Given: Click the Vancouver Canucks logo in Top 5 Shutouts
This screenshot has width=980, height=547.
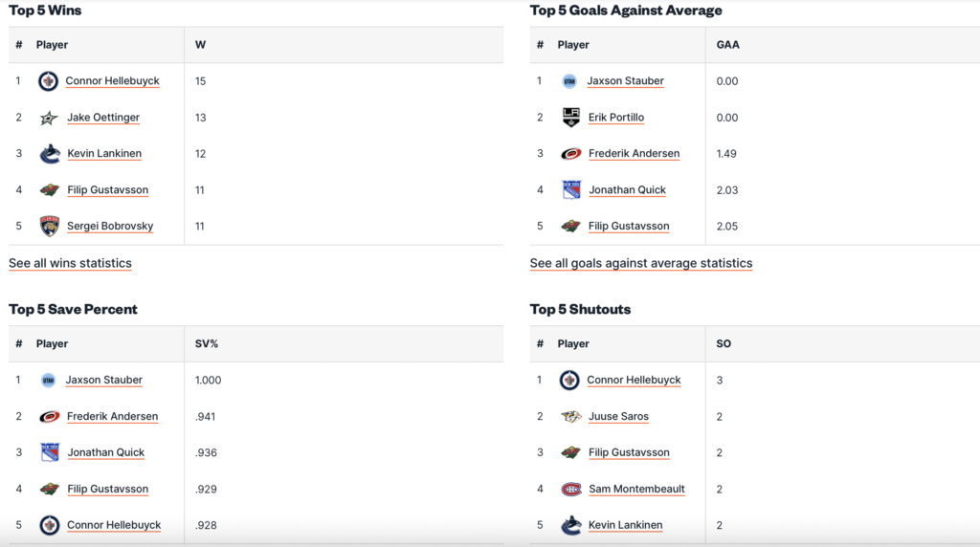Looking at the screenshot, I should pos(570,526).
